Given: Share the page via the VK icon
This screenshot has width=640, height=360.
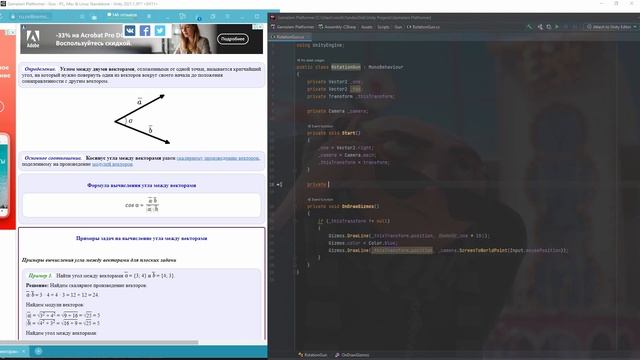Looking at the screenshot, I should [130, 31].
